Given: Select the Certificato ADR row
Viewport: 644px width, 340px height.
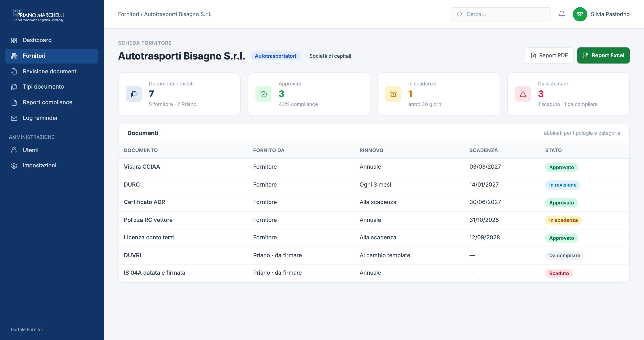Looking at the screenshot, I should 374,202.
